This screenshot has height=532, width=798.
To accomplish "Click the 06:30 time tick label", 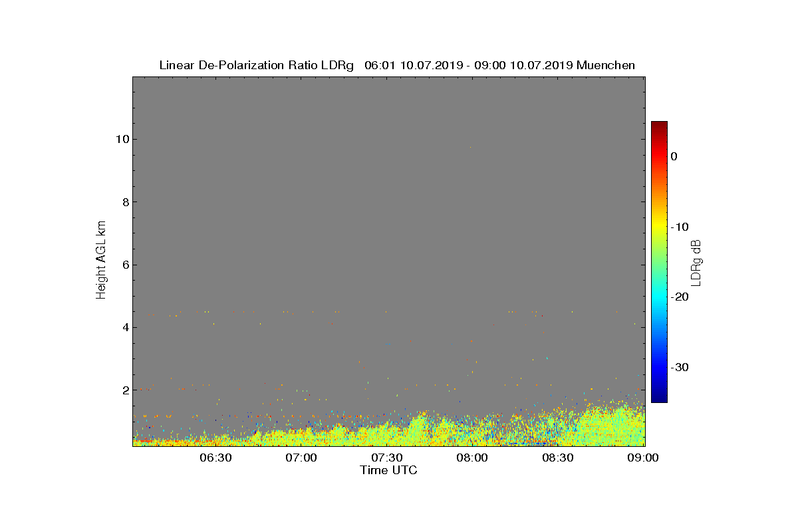I will (215, 458).
